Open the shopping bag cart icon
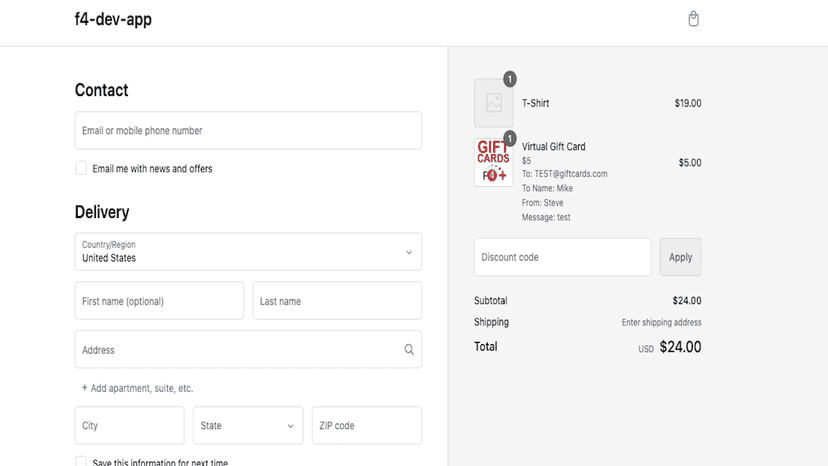828x466 pixels. coord(693,19)
